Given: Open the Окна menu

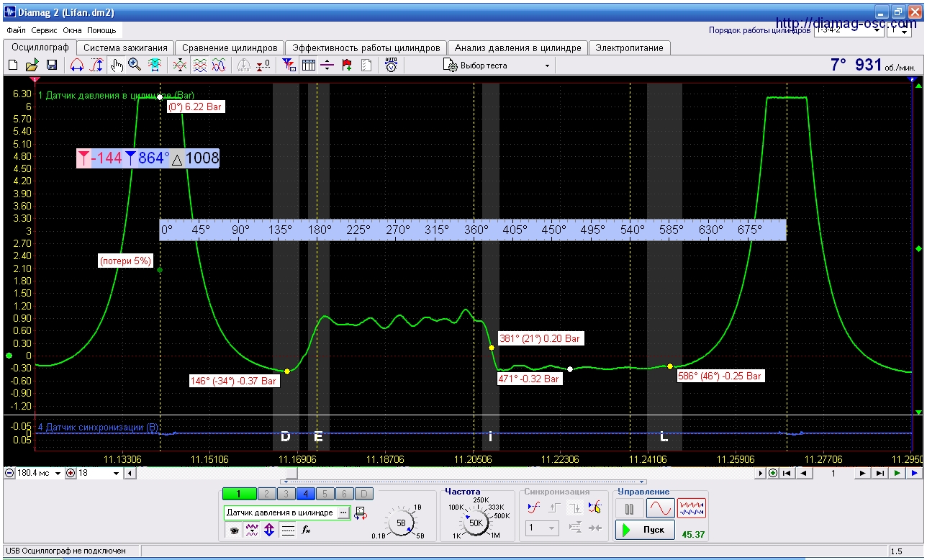Looking at the screenshot, I should [x=72, y=31].
